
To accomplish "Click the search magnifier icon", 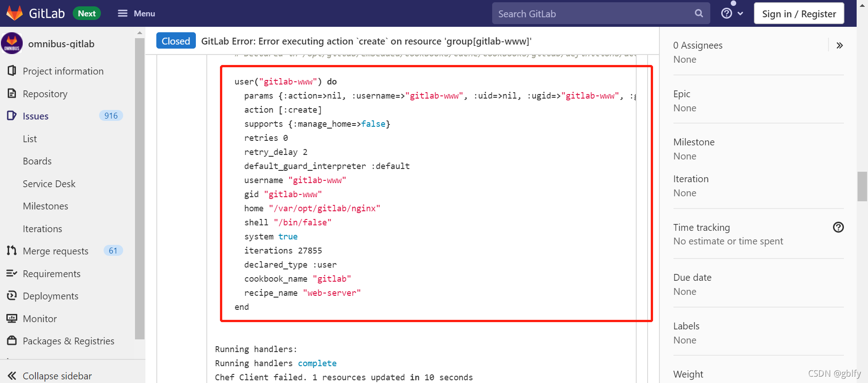I will click(699, 14).
